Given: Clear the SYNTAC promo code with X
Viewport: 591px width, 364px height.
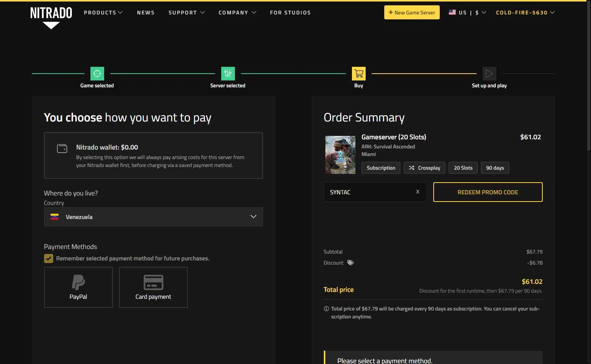Looking at the screenshot, I should click(x=418, y=192).
